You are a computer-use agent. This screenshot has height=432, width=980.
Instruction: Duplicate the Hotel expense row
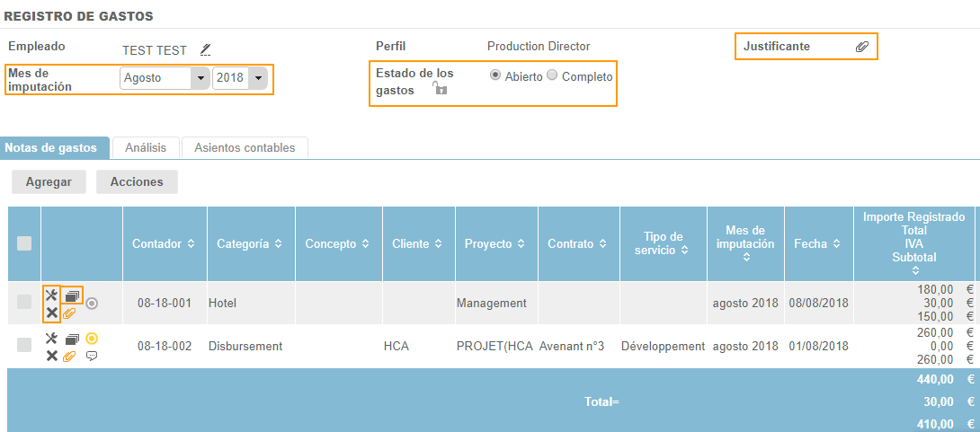tap(73, 295)
